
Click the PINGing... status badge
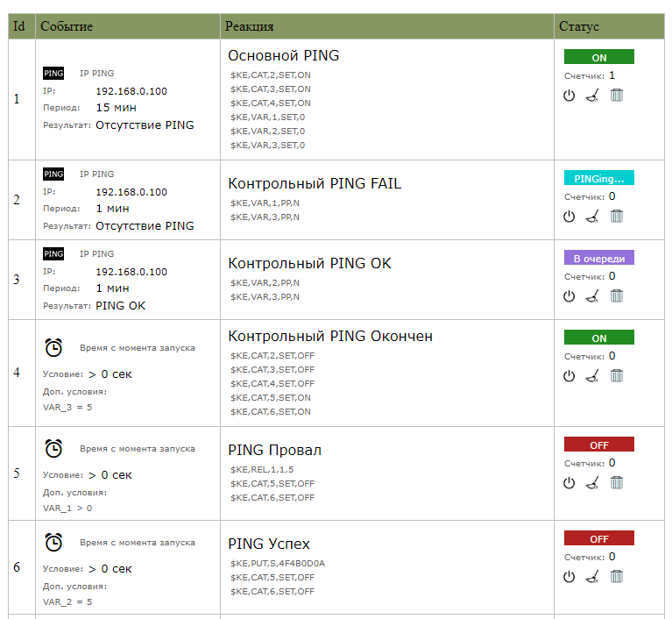pos(598,178)
